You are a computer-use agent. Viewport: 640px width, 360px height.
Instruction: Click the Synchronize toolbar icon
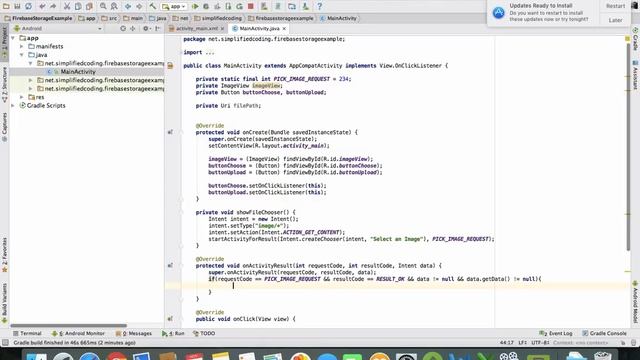point(29,7)
